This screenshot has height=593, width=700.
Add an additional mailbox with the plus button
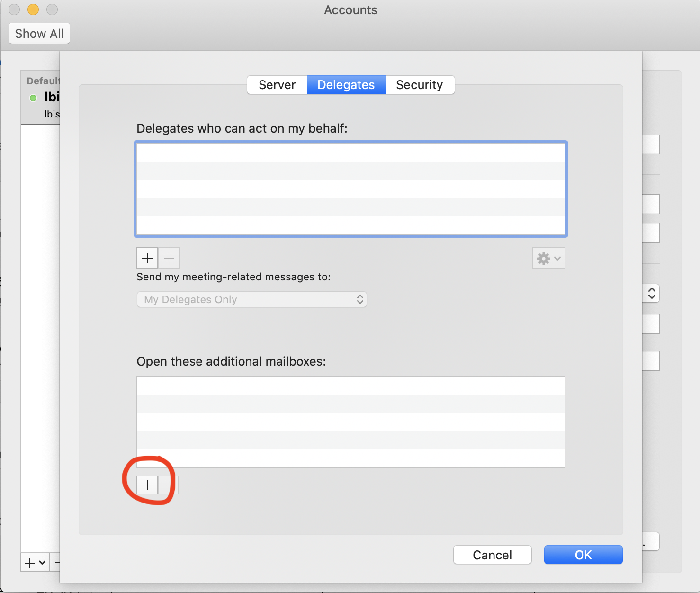(x=147, y=485)
